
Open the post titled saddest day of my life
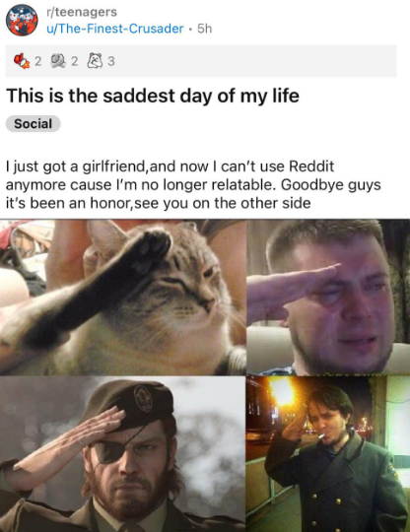point(153,96)
